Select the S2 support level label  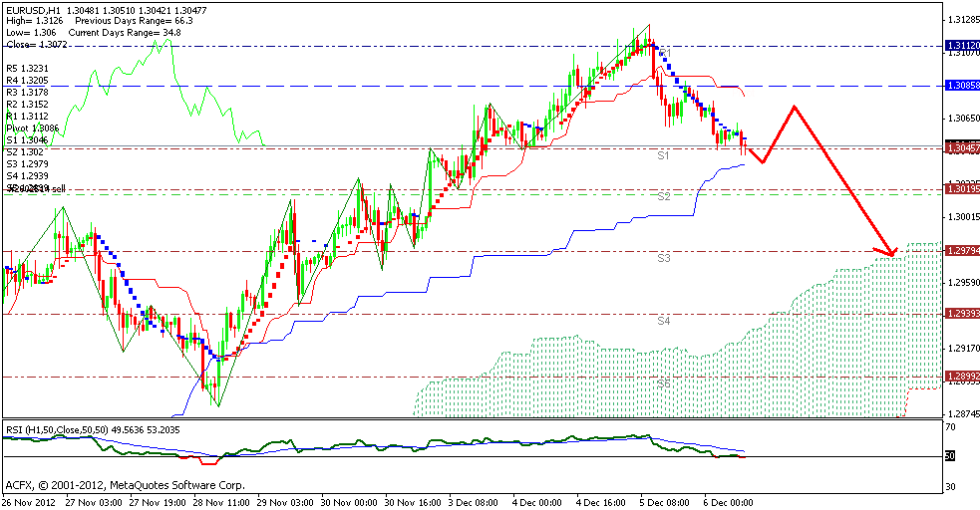(x=662, y=197)
